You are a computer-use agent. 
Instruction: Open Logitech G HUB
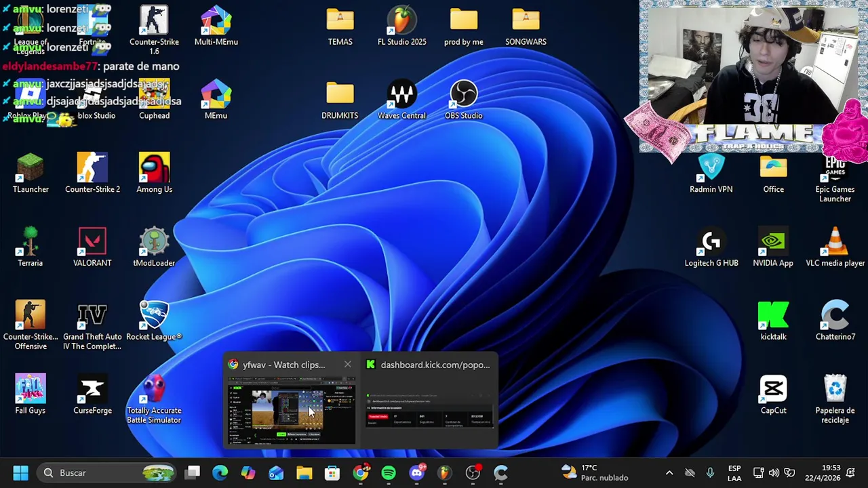(711, 247)
